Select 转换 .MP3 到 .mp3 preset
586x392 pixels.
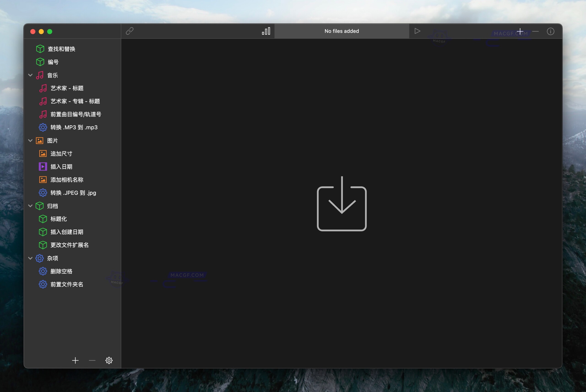click(x=74, y=127)
